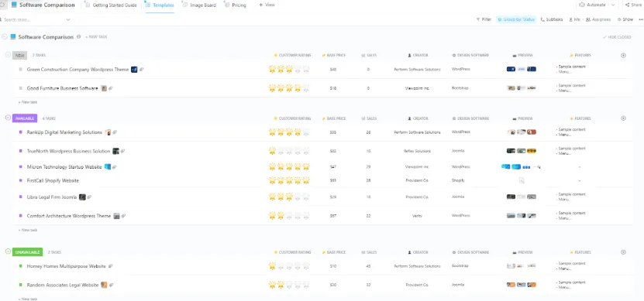Open preview thumbnails for Green Construction task
Image resolution: width=644 pixels, height=301 pixels.
(x=522, y=70)
